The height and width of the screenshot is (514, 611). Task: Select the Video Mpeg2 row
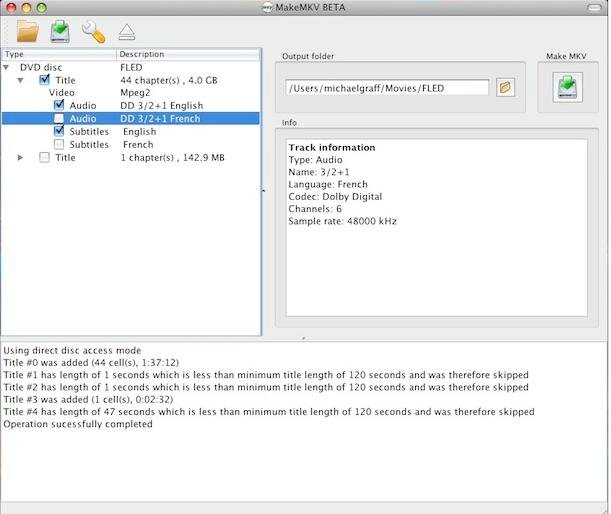coord(131,93)
